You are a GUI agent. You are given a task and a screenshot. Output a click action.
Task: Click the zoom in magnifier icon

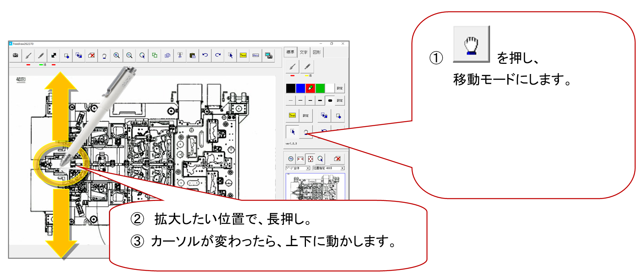pyautogui.click(x=117, y=56)
